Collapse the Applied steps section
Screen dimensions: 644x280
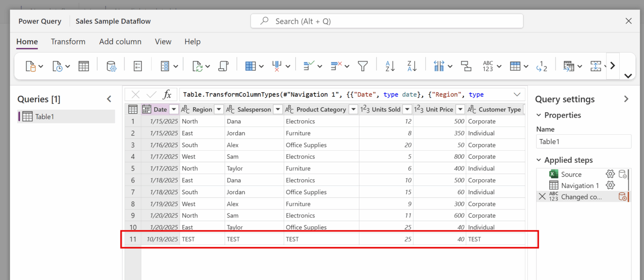539,160
